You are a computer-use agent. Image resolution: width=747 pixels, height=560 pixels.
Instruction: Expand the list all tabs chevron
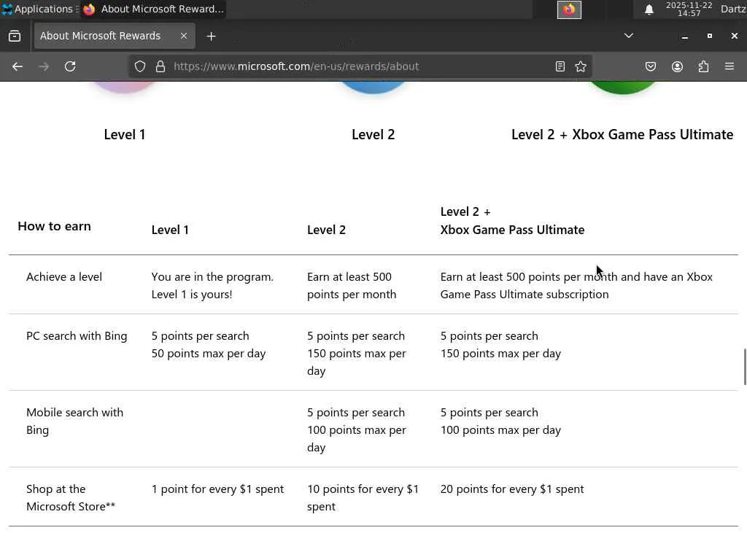pyautogui.click(x=629, y=36)
